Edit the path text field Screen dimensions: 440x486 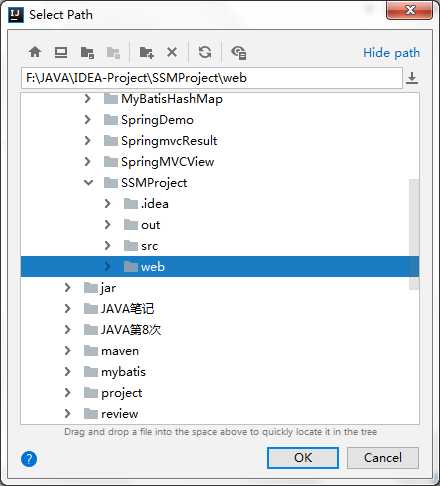pyautogui.click(x=212, y=78)
